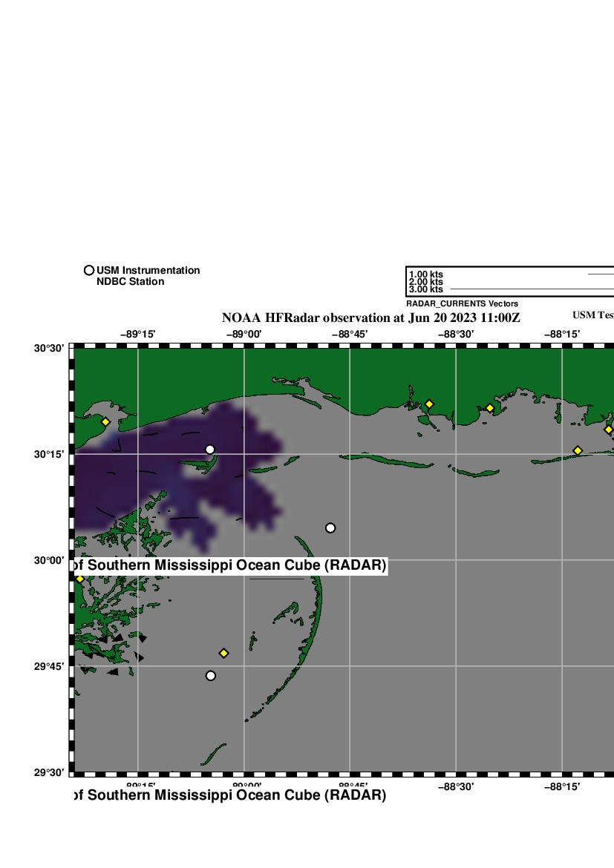Screen dimensions: 614x868
Task: Select yellow diamond on upper-left coastal peninsula
Action: coord(105,422)
